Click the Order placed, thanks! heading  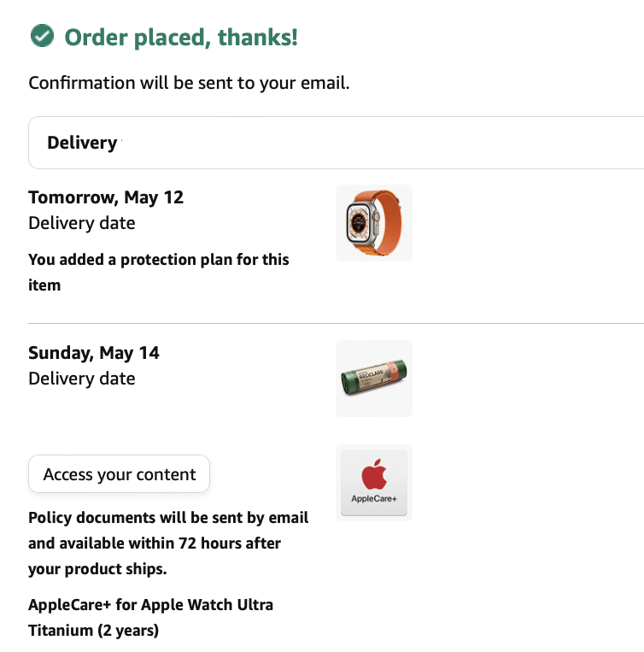[x=181, y=38]
